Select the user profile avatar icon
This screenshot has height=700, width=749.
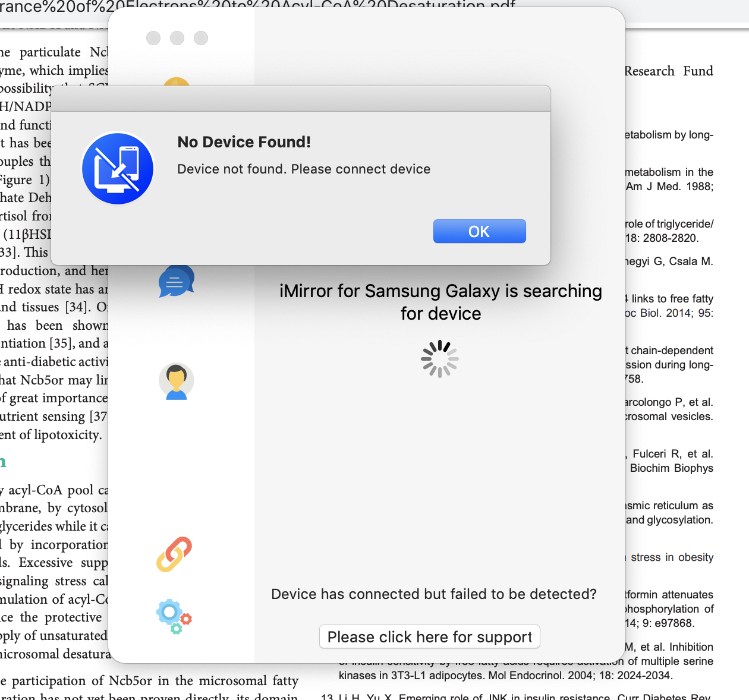177,381
